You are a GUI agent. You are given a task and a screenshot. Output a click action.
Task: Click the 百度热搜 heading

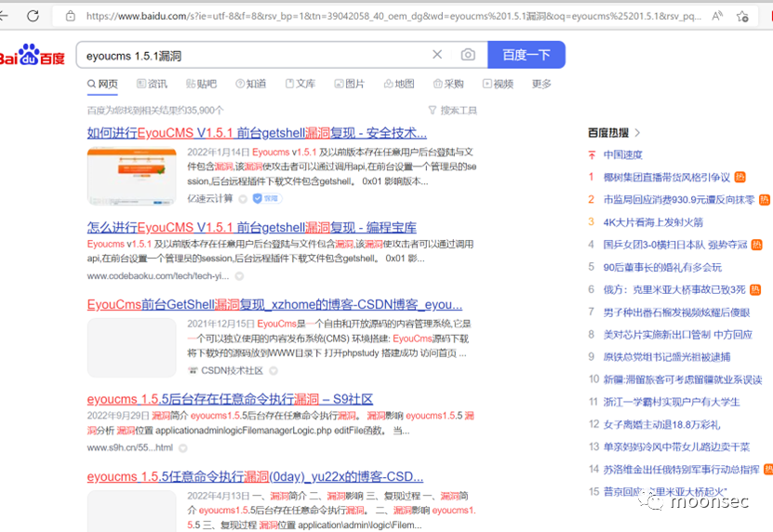coord(608,133)
